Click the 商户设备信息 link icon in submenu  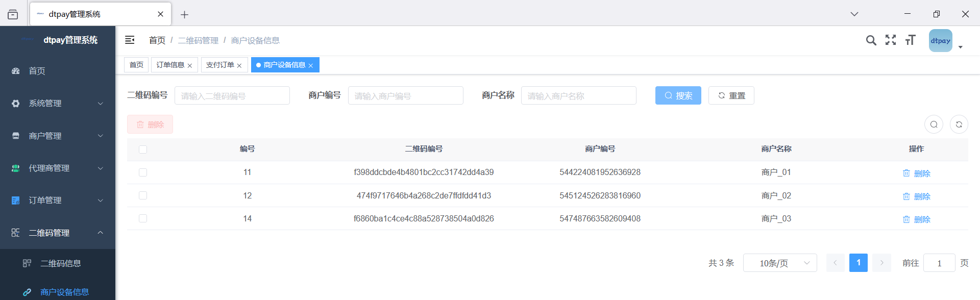click(x=27, y=292)
